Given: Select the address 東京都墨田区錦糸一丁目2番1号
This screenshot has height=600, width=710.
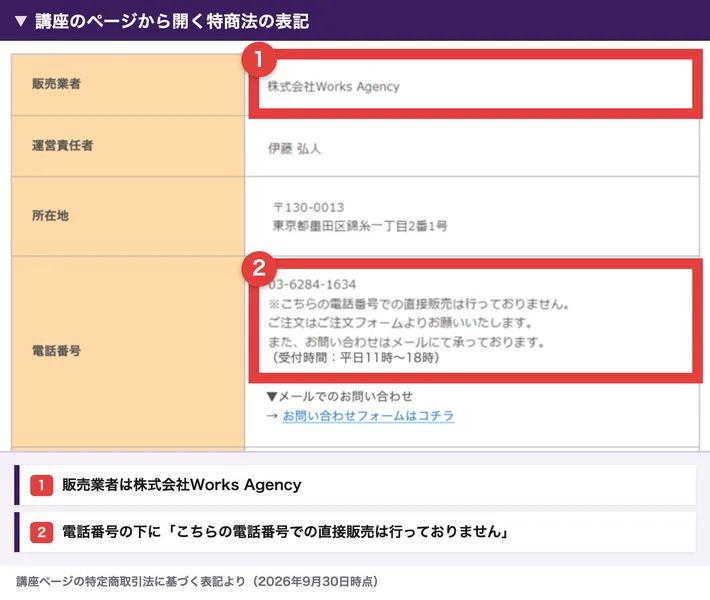Looking at the screenshot, I should (x=360, y=226).
